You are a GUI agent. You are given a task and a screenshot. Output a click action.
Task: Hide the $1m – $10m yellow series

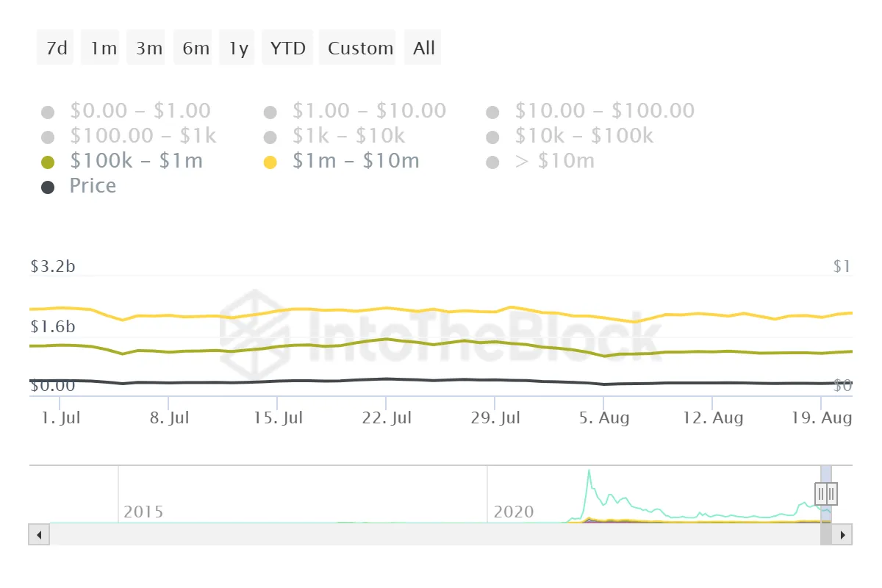pyautogui.click(x=355, y=161)
